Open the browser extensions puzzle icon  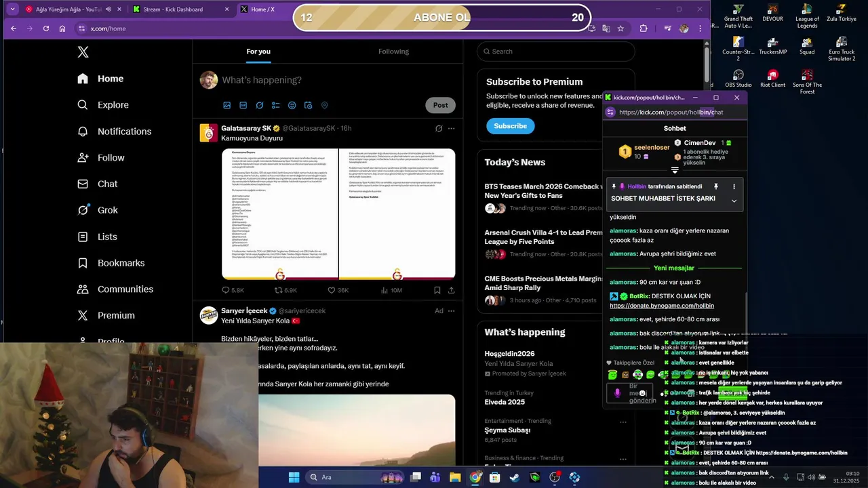[x=644, y=28]
